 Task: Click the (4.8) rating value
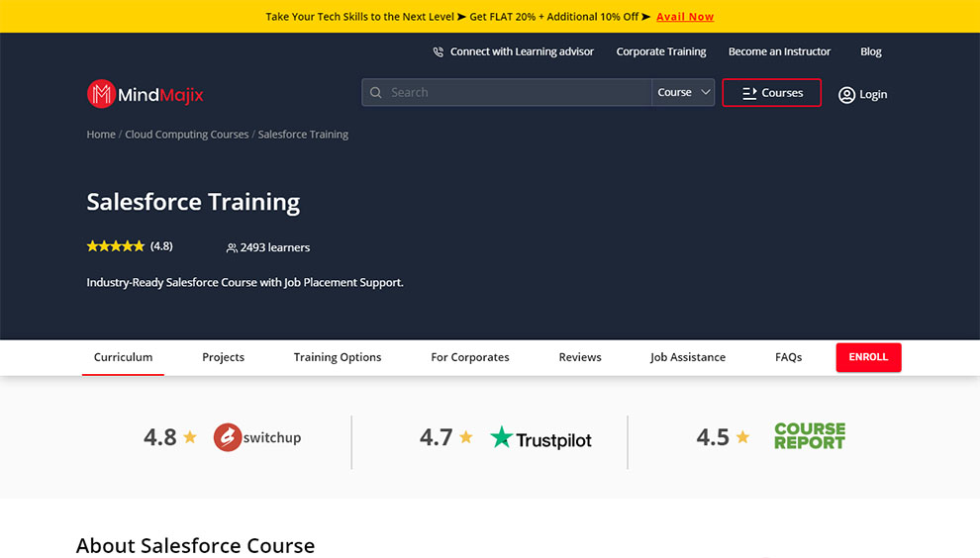coord(161,246)
